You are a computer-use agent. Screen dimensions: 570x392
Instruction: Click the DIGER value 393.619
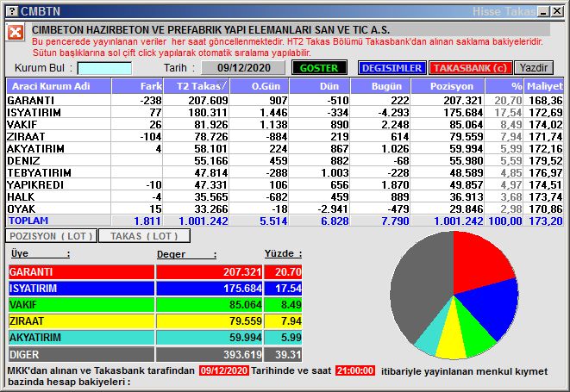point(242,355)
